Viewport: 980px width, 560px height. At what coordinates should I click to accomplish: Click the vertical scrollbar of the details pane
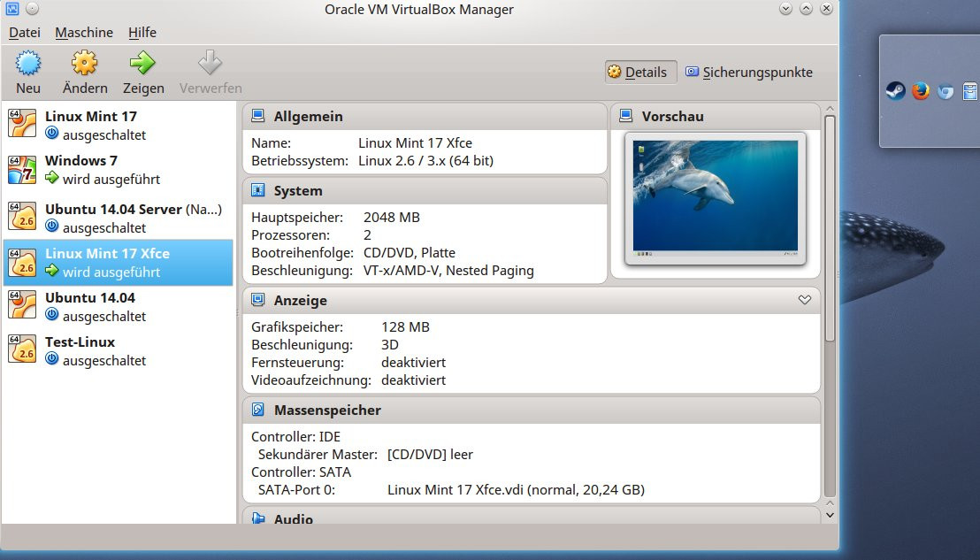pyautogui.click(x=830, y=229)
